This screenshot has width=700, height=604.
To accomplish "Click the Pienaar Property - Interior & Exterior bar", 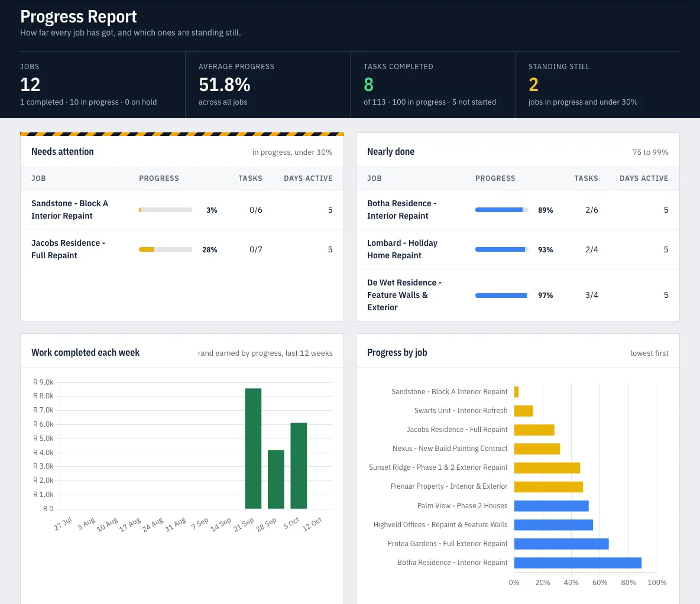I will pyautogui.click(x=549, y=486).
